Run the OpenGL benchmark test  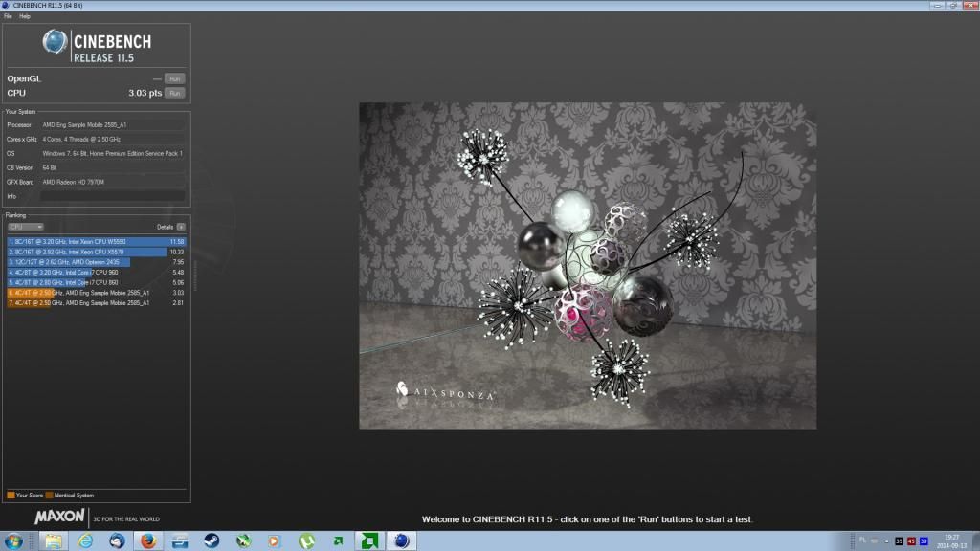tap(174, 78)
